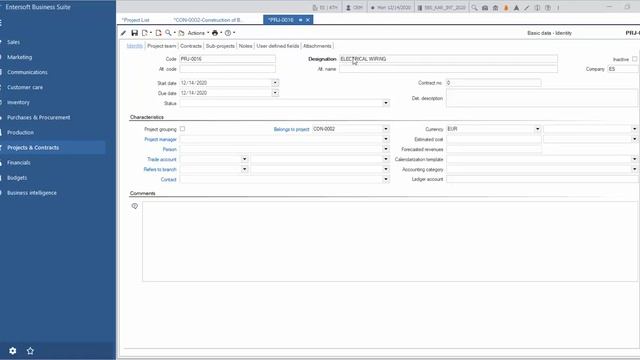Click into the Contract no. field

point(493,83)
